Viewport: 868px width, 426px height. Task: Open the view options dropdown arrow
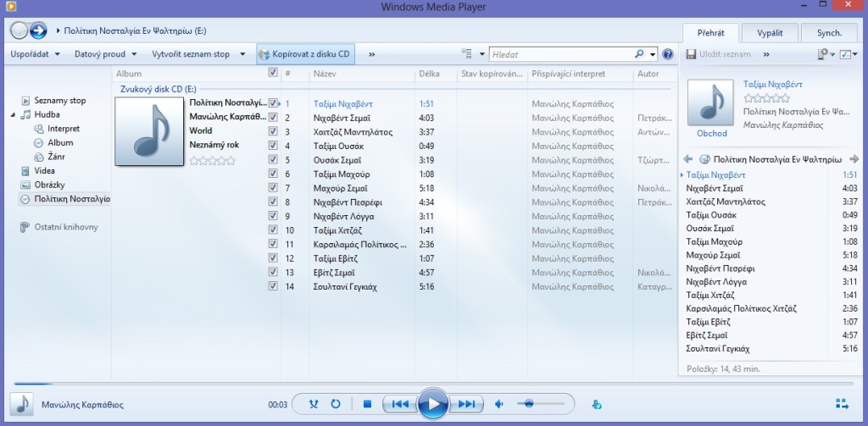tap(481, 54)
